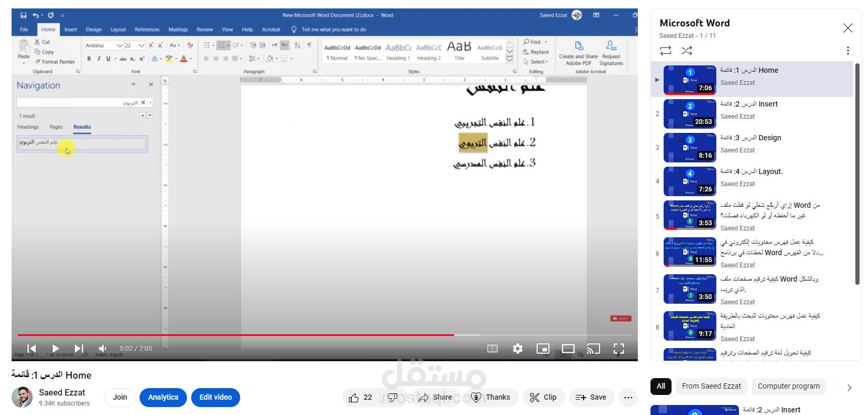Enter full screen mode

619,349
